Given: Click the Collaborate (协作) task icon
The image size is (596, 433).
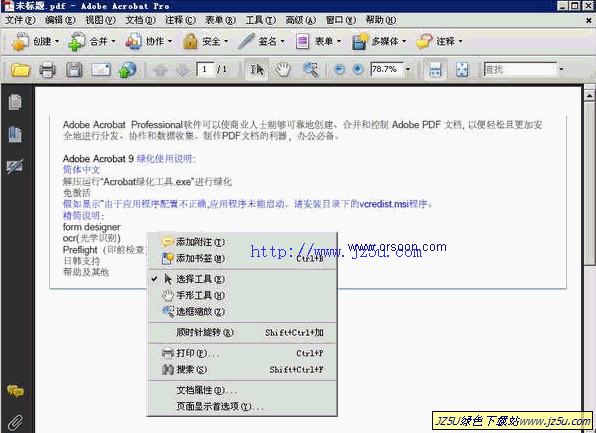Looking at the screenshot, I should (133, 41).
